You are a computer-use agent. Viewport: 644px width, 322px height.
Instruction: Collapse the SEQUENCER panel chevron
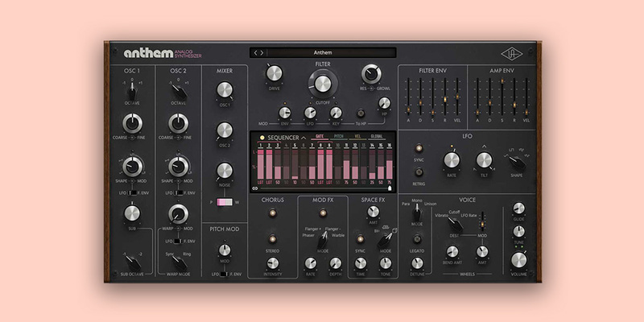[304, 138]
